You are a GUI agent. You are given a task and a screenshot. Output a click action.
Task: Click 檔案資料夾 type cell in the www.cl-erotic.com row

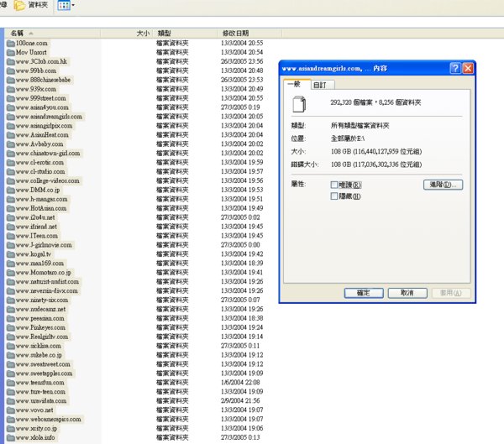(172, 163)
